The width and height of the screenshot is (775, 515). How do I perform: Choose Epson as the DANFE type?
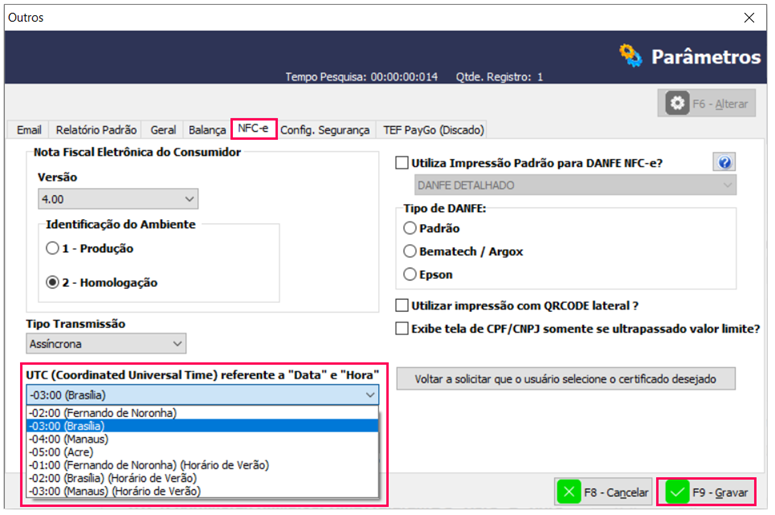click(409, 274)
